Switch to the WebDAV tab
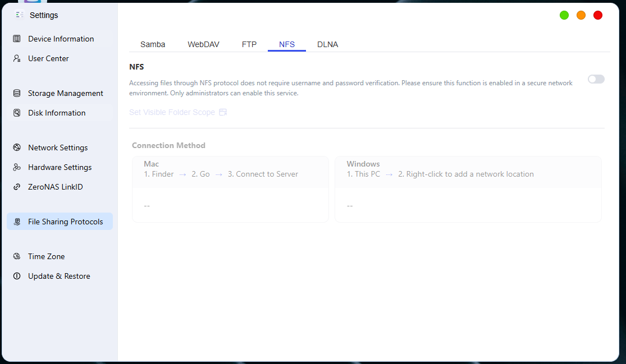626x364 pixels. (x=203, y=44)
